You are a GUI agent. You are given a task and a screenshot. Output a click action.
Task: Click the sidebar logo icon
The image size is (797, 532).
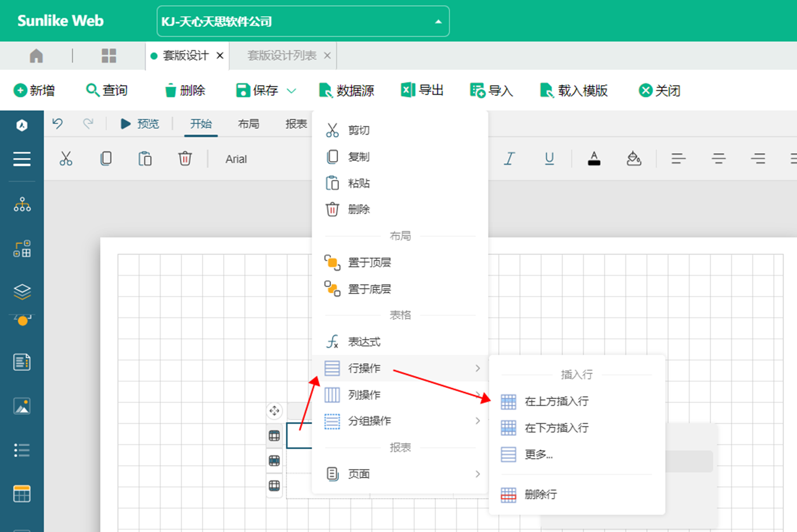point(22,125)
